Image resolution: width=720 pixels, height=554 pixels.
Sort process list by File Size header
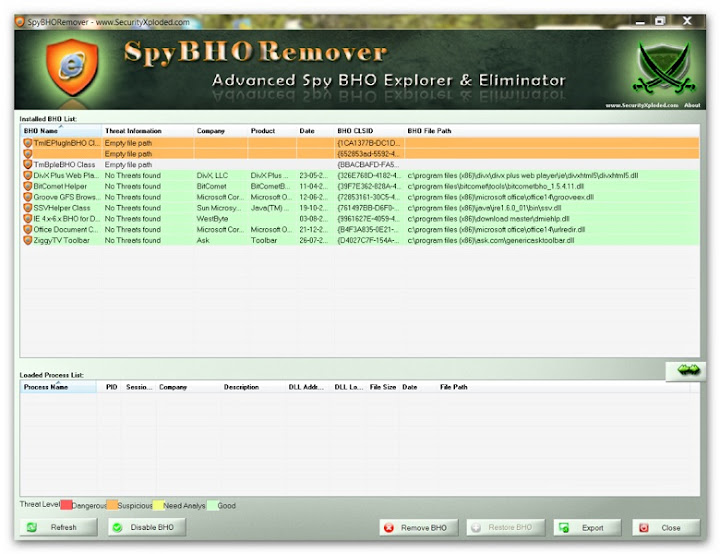tap(382, 387)
